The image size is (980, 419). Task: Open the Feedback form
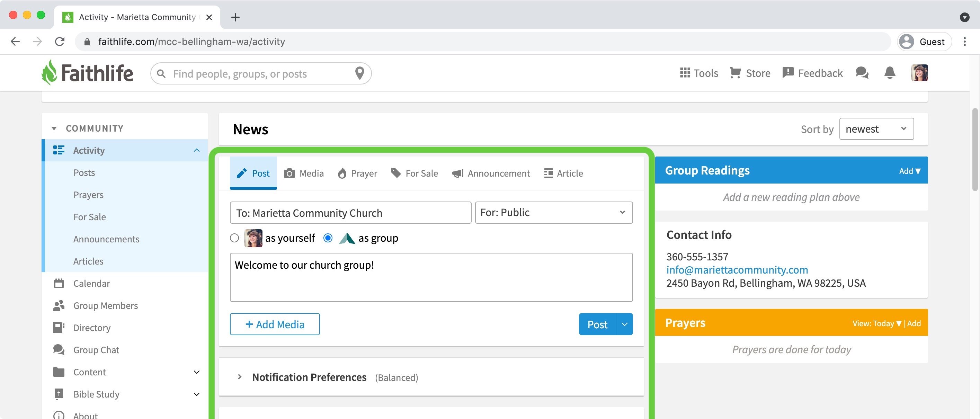(812, 73)
